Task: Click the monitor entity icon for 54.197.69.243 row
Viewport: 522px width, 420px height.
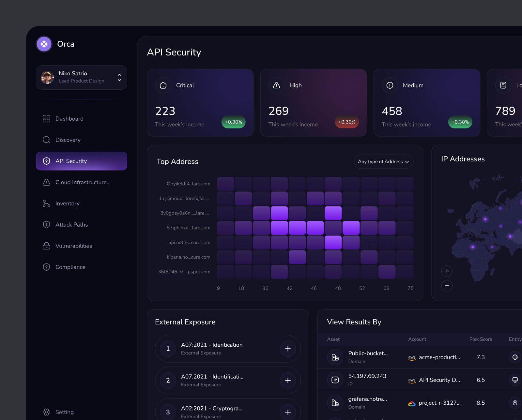Action: click(515, 380)
